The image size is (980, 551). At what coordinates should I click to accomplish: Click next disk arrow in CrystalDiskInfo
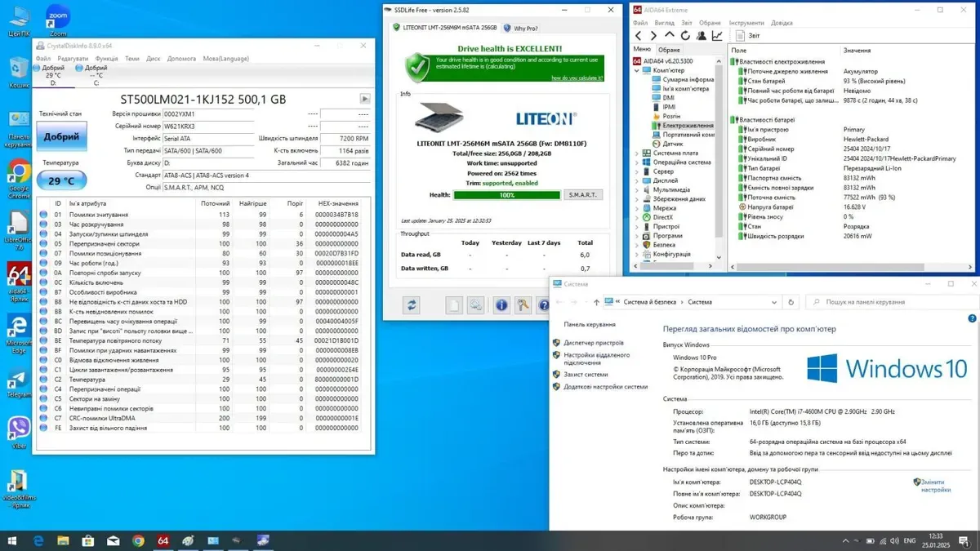pyautogui.click(x=364, y=99)
